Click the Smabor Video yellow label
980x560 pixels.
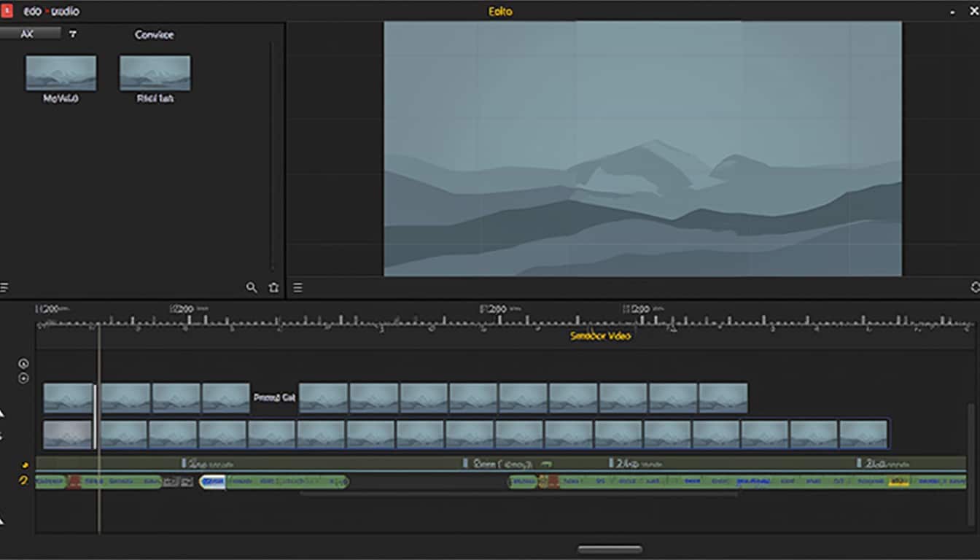600,335
